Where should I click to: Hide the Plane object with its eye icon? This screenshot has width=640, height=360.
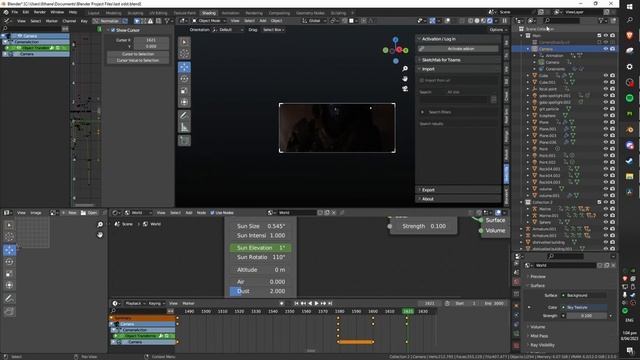606,122
